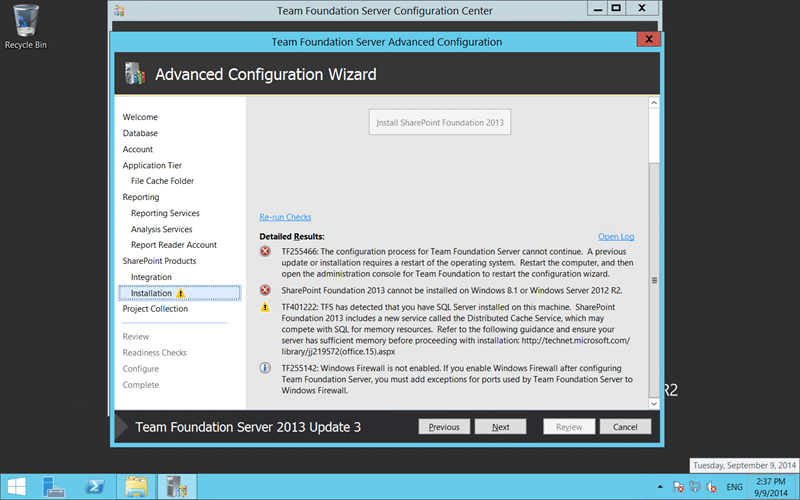Click the Re-run Checks link
Image resolution: width=800 pixels, height=500 pixels.
click(x=285, y=217)
